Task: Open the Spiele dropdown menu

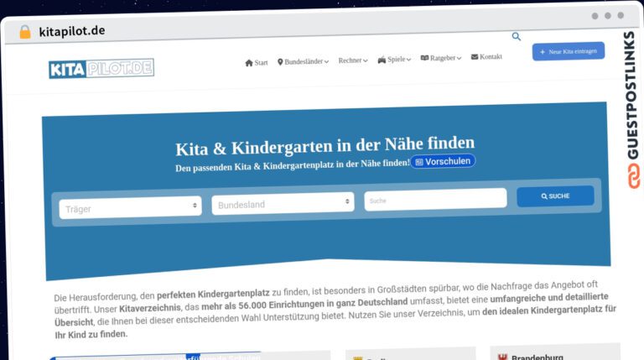Action: [394, 60]
